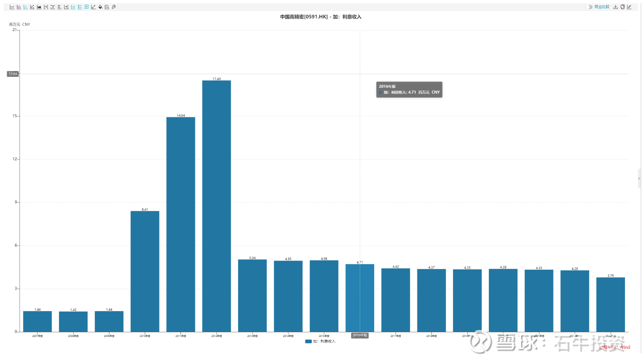Click the paint bucket fill color icon
644x363 pixels.
100,7
